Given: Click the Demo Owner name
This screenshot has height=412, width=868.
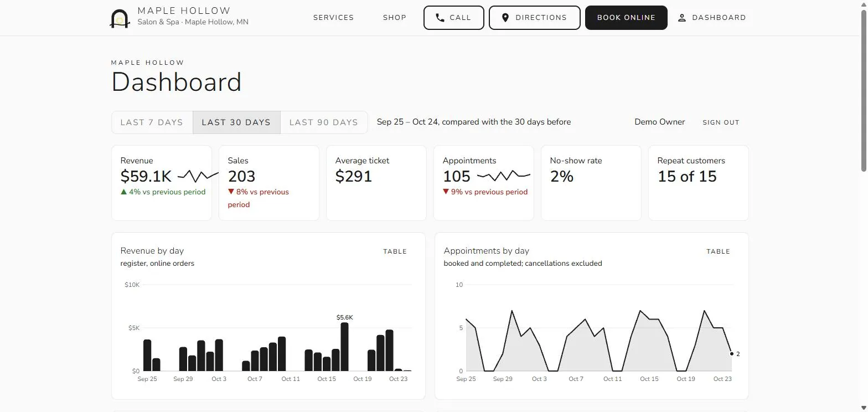Looking at the screenshot, I should point(659,122).
